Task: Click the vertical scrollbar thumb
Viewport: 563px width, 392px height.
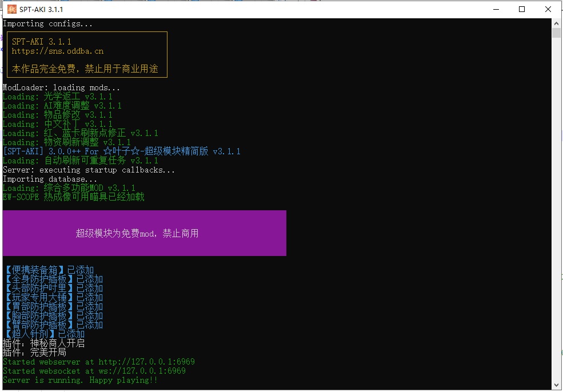Action: [x=556, y=33]
